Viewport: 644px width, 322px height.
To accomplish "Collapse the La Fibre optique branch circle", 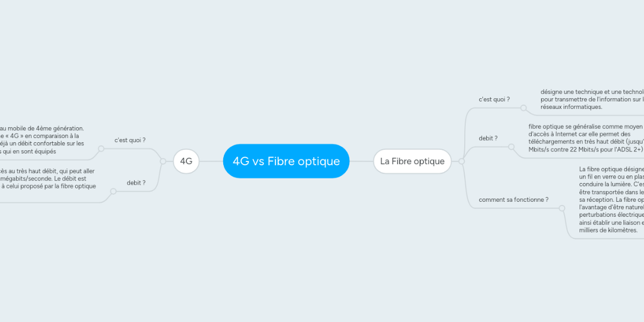I will tap(462, 161).
